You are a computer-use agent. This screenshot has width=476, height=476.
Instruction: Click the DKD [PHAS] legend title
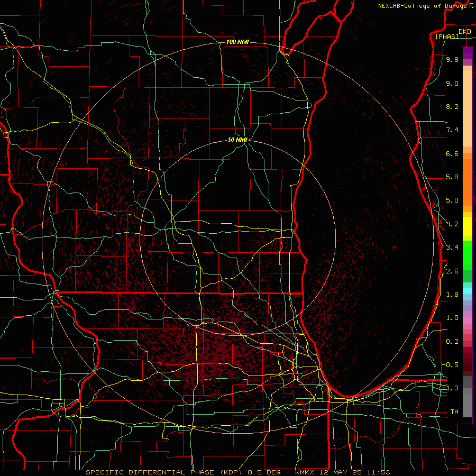tap(453, 34)
